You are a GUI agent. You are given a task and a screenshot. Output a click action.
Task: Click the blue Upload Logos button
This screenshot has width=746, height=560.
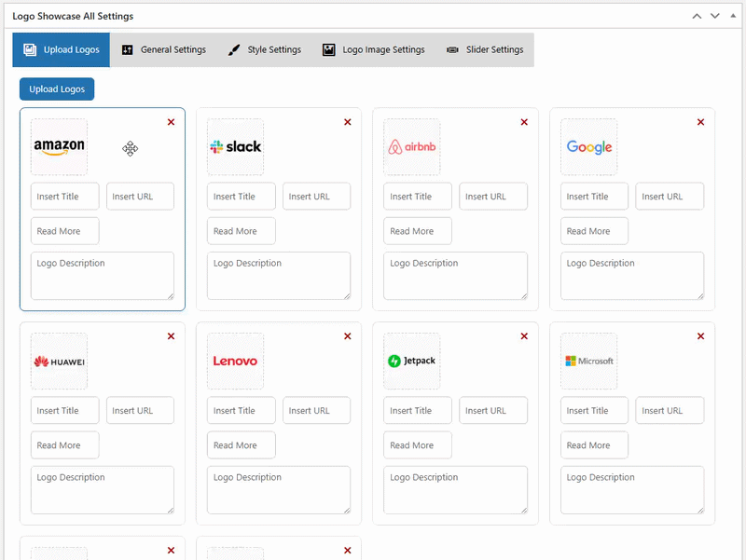(57, 89)
